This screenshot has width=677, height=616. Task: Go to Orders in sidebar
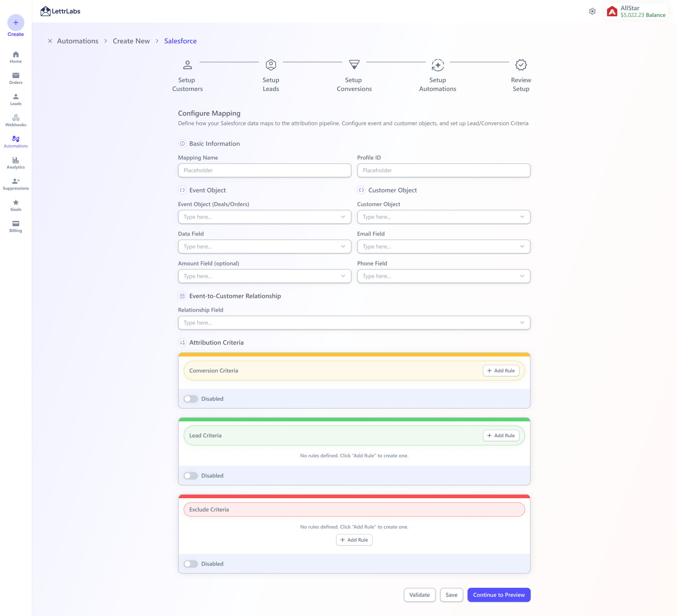[x=16, y=78]
